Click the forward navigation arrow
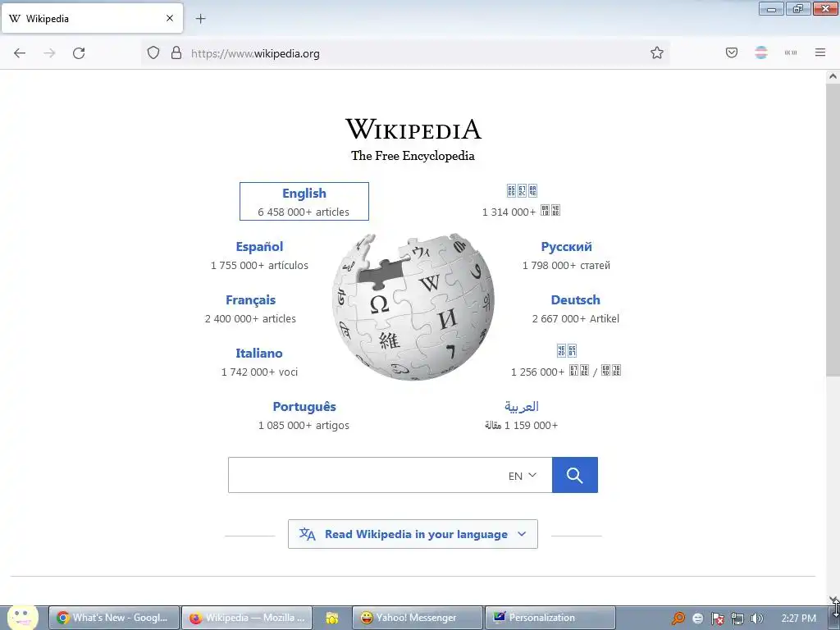The height and width of the screenshot is (630, 840). pyautogui.click(x=49, y=53)
